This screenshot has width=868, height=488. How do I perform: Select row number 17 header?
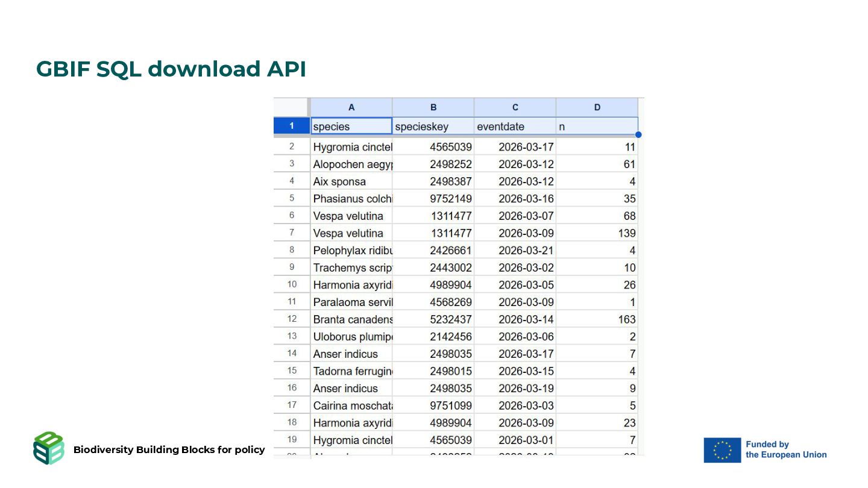292,405
